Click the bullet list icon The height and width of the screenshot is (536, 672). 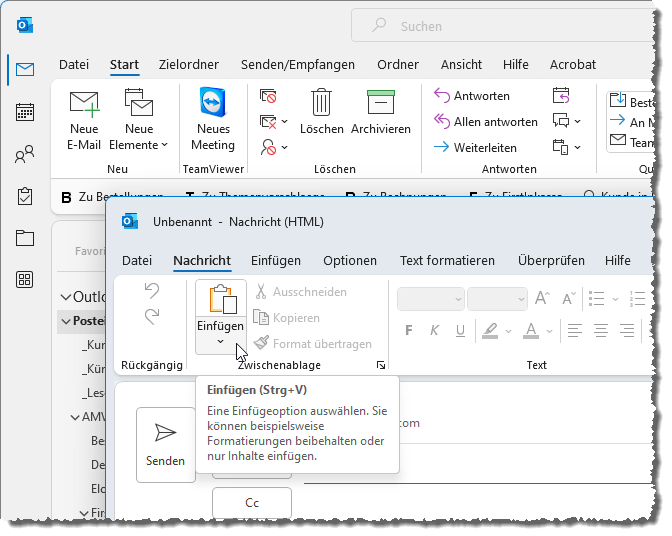coord(597,299)
